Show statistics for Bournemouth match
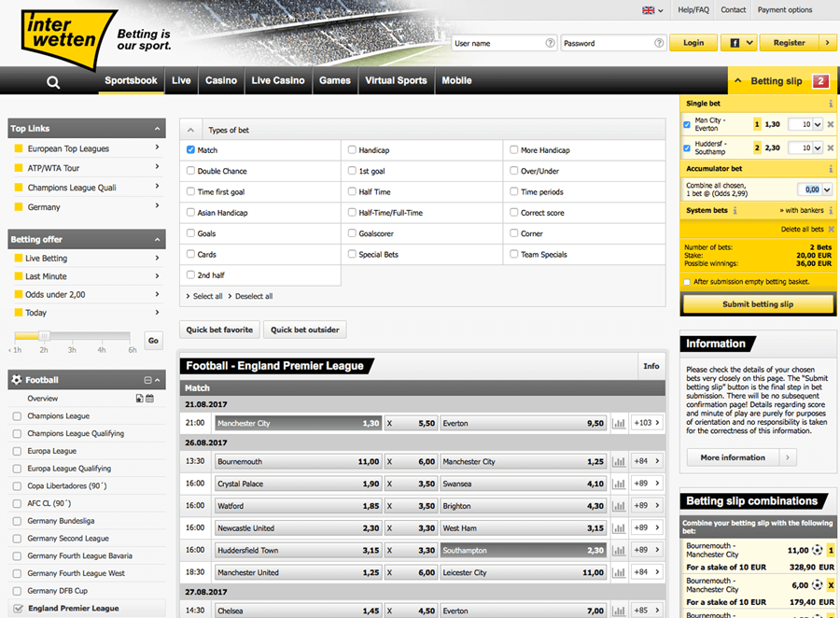840x618 pixels. [619, 461]
